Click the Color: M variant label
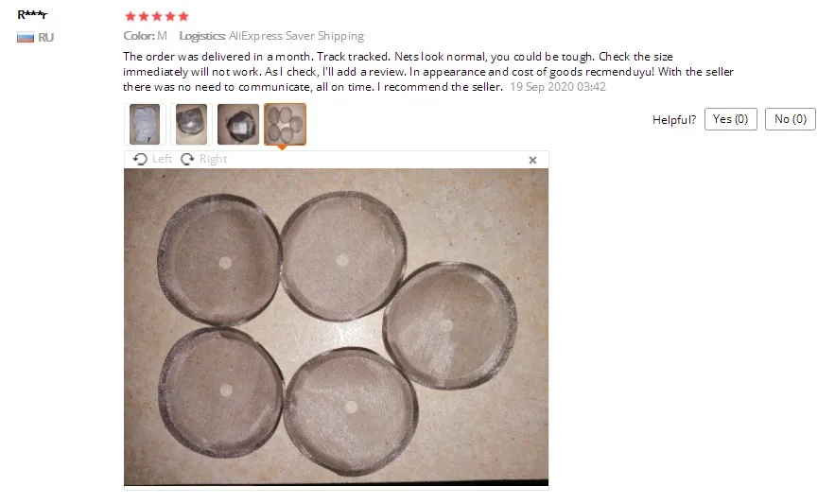This screenshot has width=835, height=504. [145, 36]
